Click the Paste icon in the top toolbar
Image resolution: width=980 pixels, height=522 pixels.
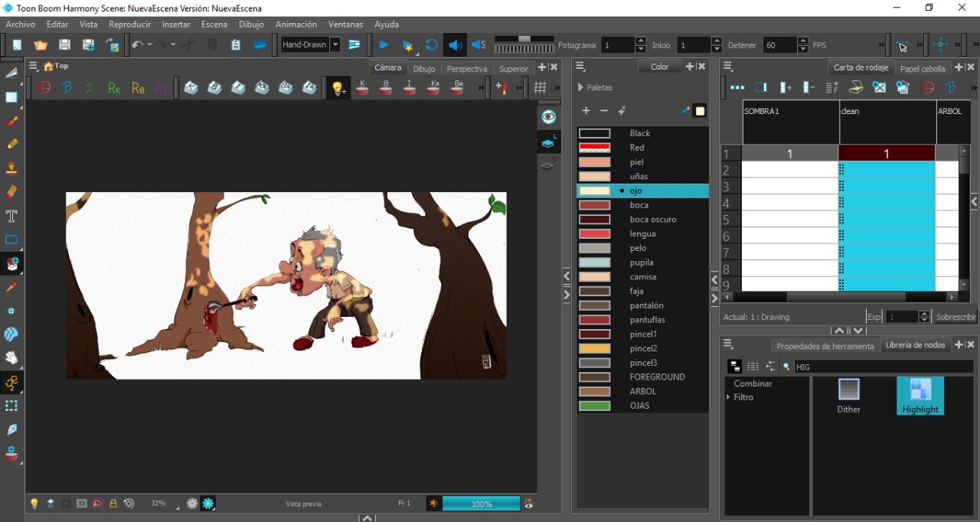(x=236, y=45)
